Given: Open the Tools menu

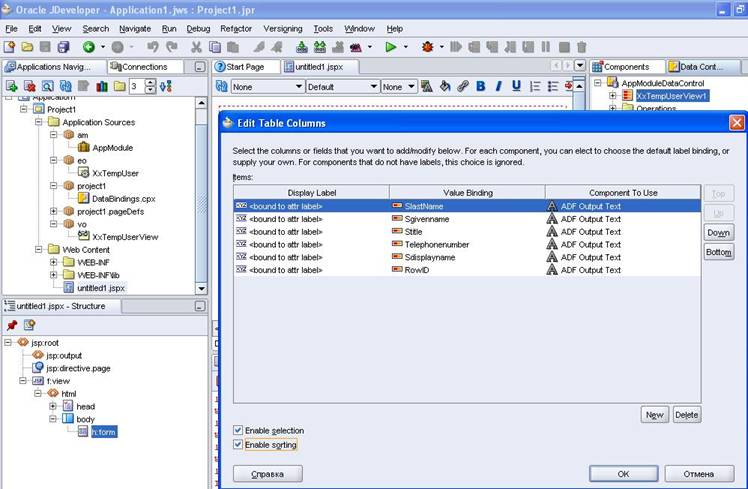Looking at the screenshot, I should (323, 29).
